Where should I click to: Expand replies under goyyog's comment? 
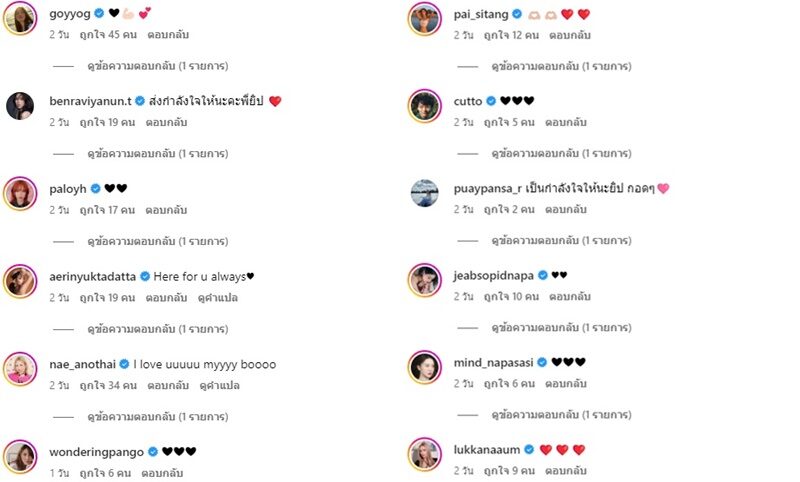(158, 66)
